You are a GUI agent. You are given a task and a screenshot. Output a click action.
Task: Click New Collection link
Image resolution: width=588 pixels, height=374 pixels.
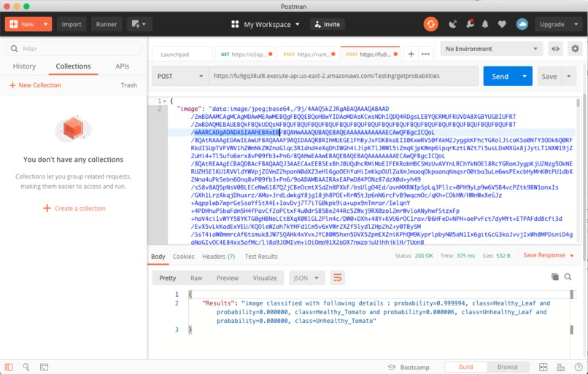click(35, 85)
